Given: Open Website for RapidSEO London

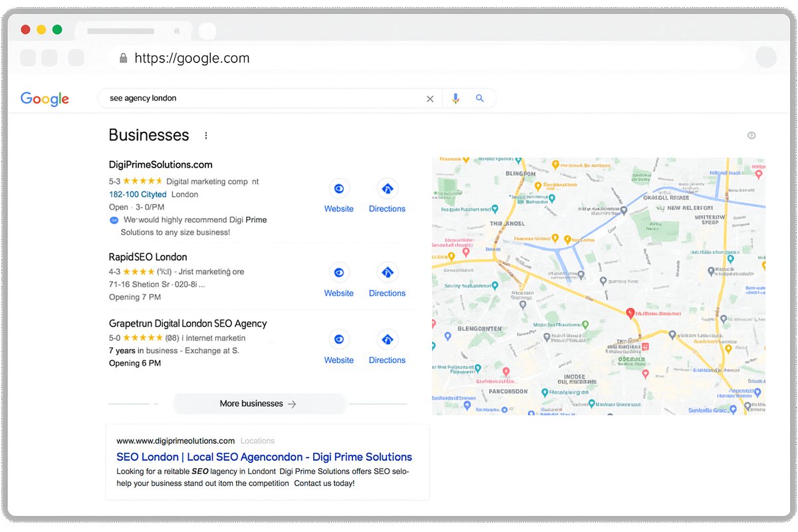Looking at the screenshot, I should pos(339,281).
